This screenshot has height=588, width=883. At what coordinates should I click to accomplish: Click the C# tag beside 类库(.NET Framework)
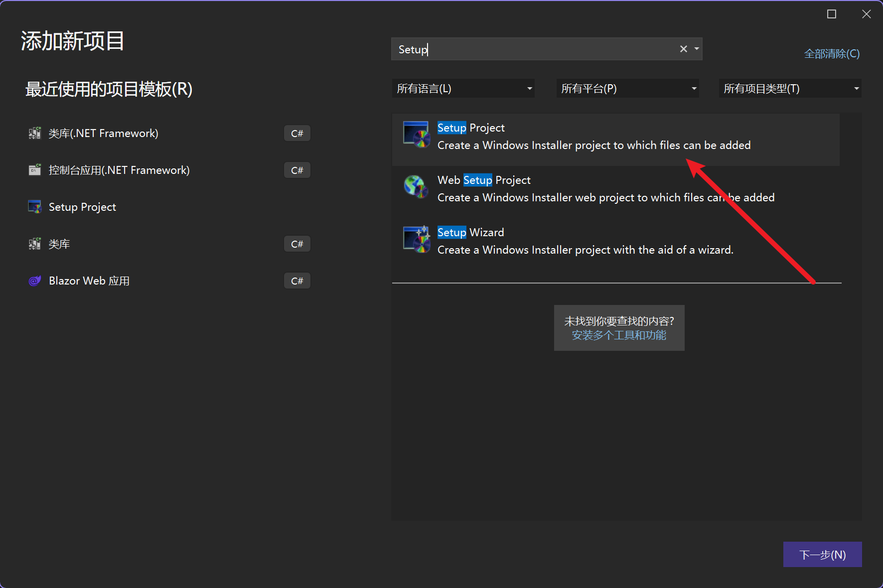point(297,133)
